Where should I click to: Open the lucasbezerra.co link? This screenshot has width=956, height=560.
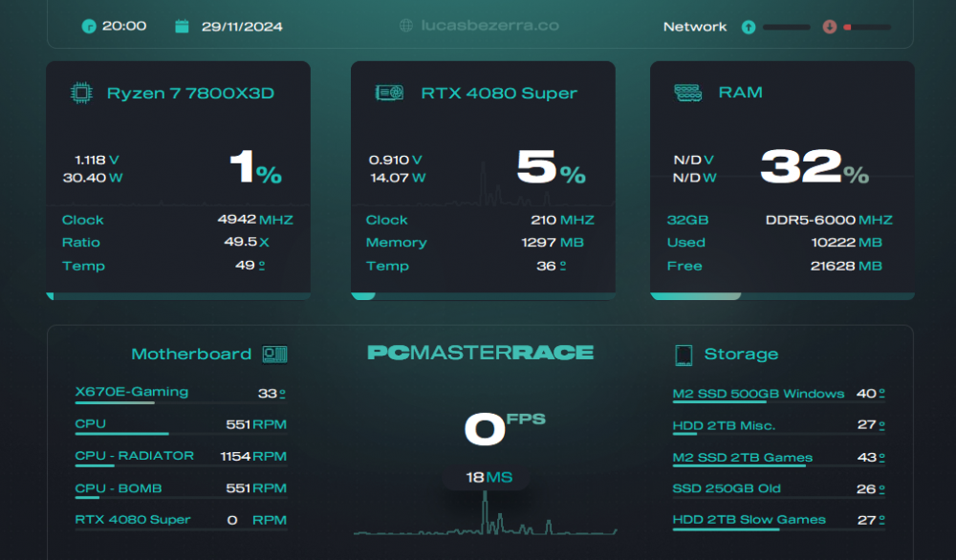coord(489,27)
